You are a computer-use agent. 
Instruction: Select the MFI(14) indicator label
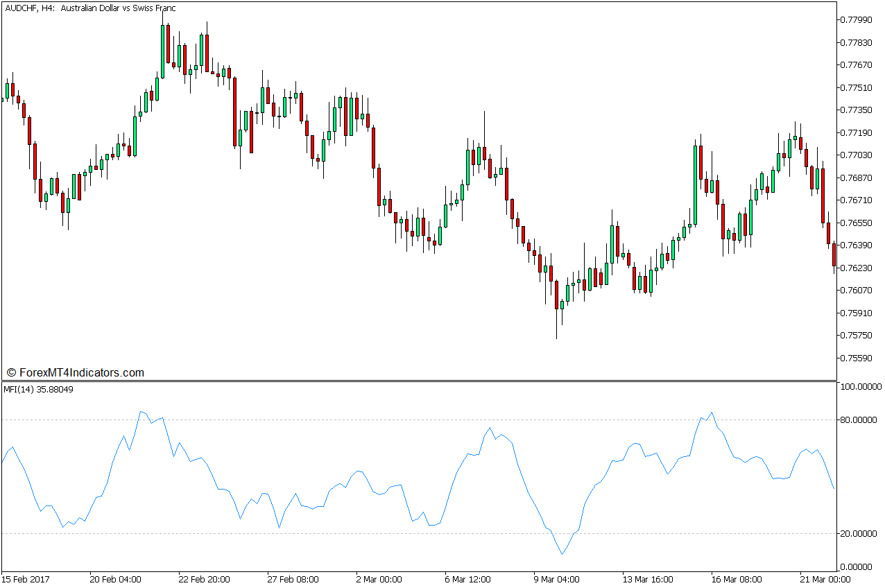[x=21, y=390]
